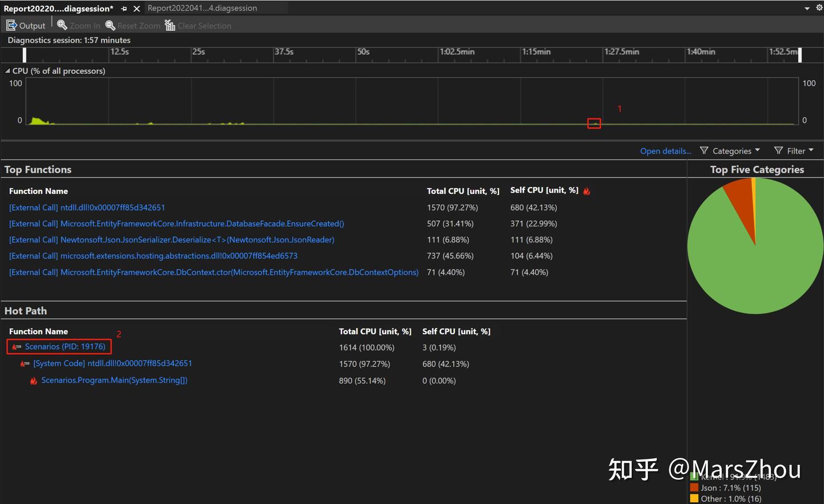The width and height of the screenshot is (824, 504).
Task: Click the flame icon on the ntdll.dll hot path row
Action: point(23,363)
